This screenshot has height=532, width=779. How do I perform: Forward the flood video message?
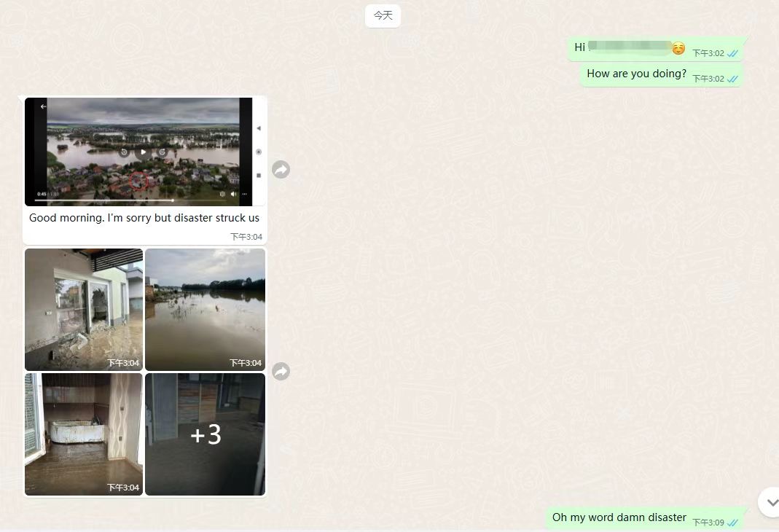(281, 169)
